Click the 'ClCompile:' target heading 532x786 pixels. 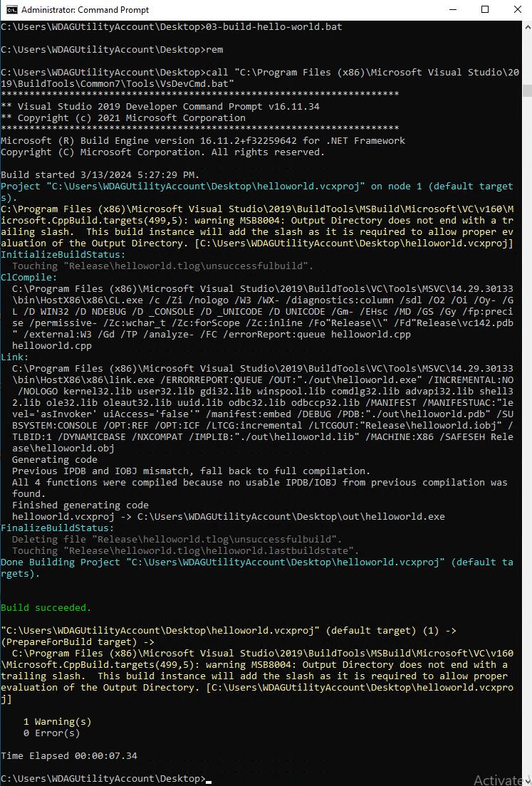point(29,277)
